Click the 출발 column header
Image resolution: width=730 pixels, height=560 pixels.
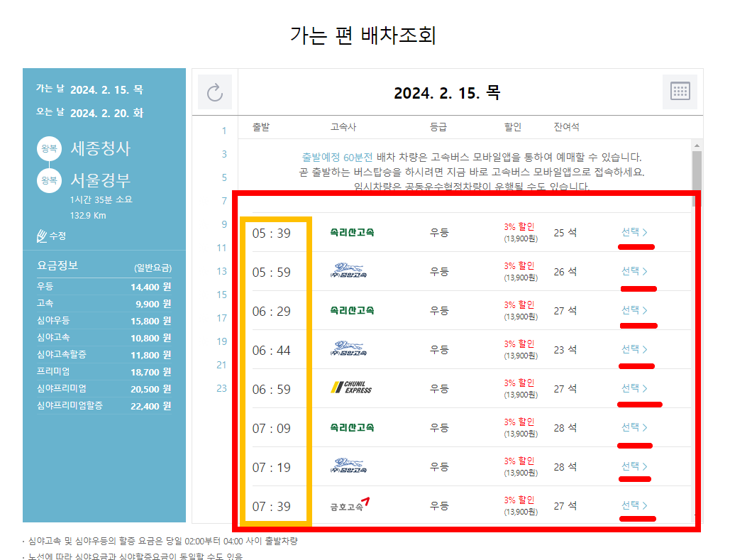tap(261, 127)
